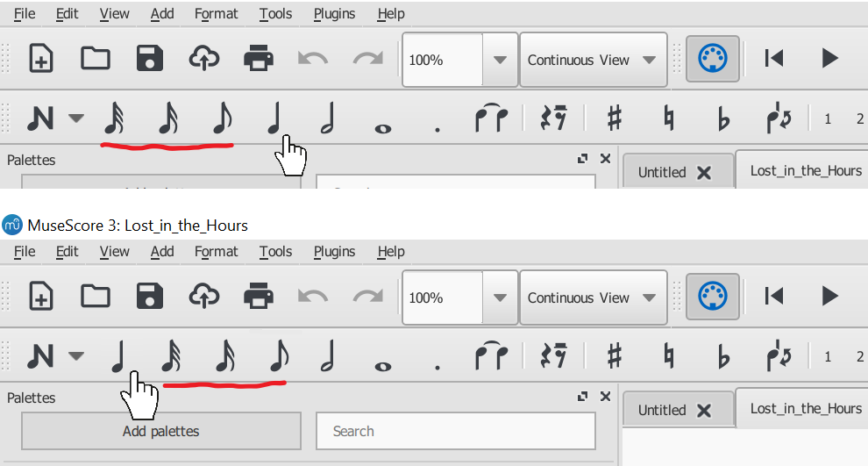
Task: Toggle note input mode N in upper toolbar
Action: point(40,118)
